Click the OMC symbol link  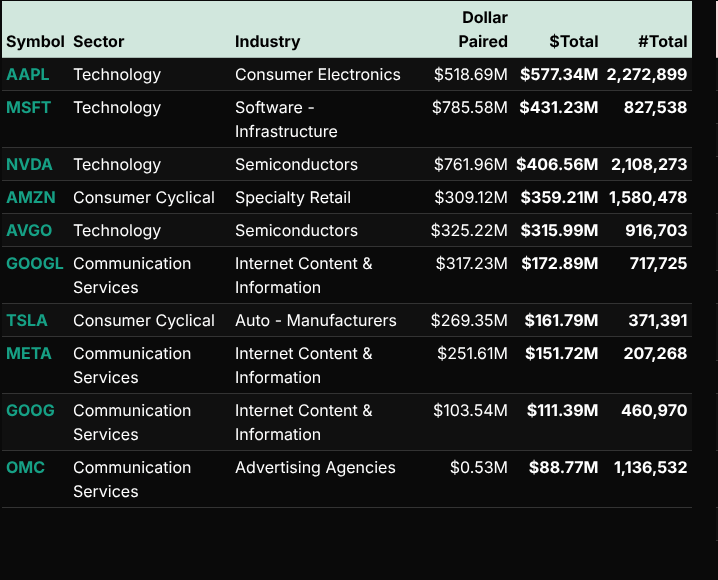(x=25, y=468)
